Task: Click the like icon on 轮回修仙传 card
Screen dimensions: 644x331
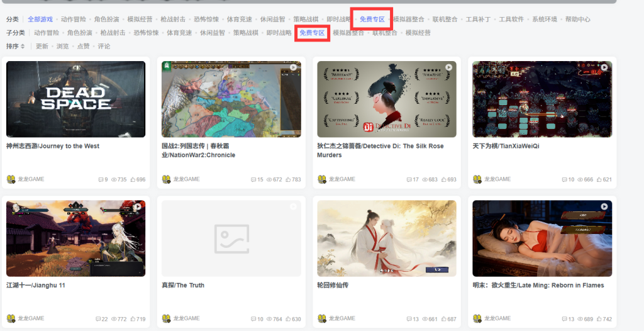Action: 444,319
